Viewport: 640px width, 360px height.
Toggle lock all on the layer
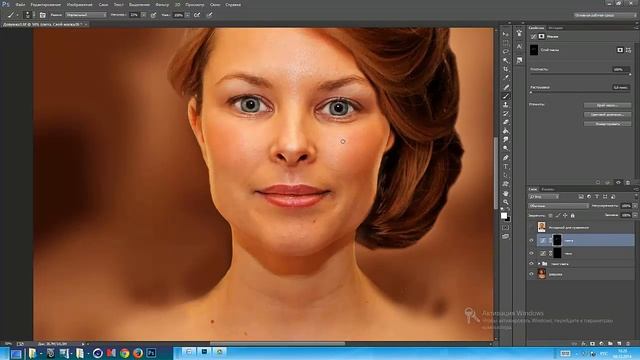(572, 216)
